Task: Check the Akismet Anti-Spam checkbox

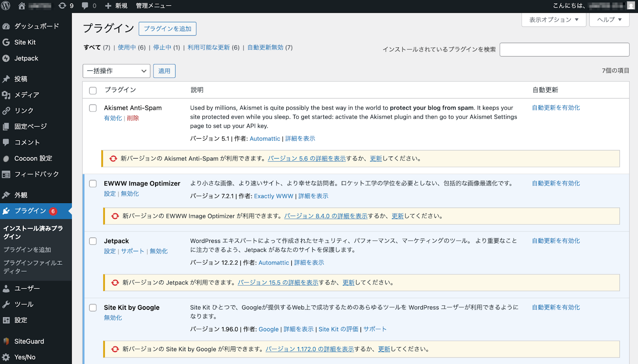Action: click(93, 108)
